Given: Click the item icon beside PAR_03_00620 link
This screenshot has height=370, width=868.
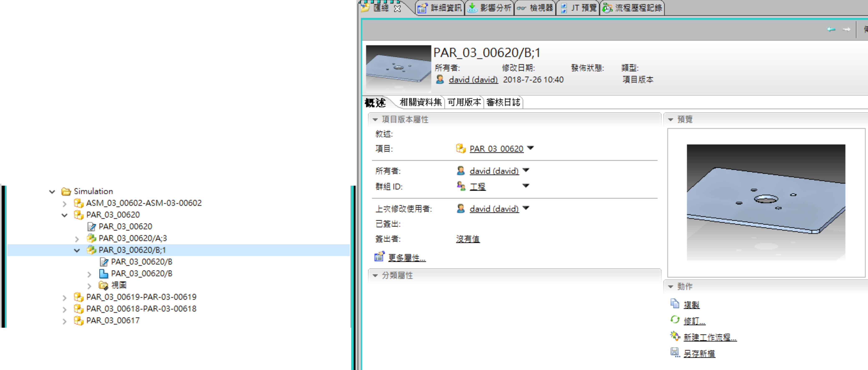Looking at the screenshot, I should tap(461, 148).
